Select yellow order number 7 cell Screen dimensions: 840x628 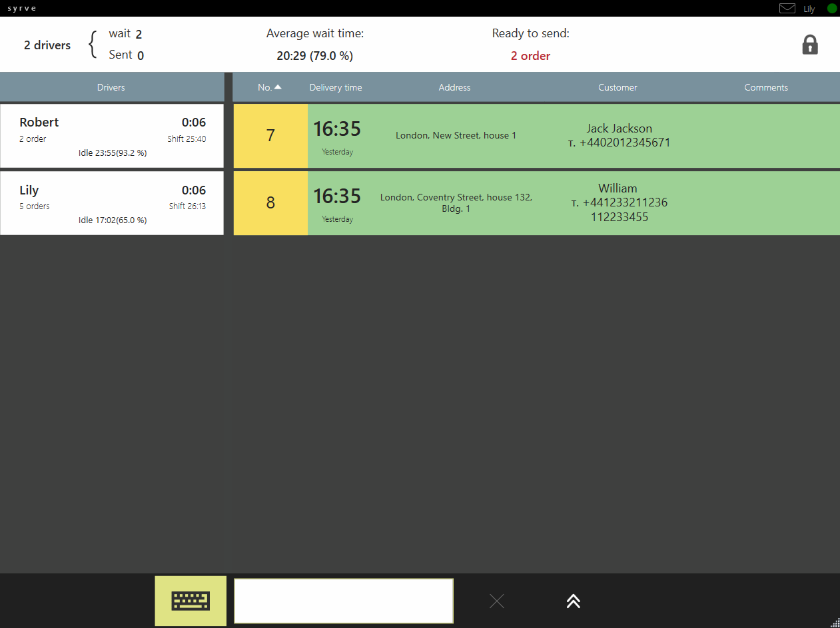coord(270,136)
